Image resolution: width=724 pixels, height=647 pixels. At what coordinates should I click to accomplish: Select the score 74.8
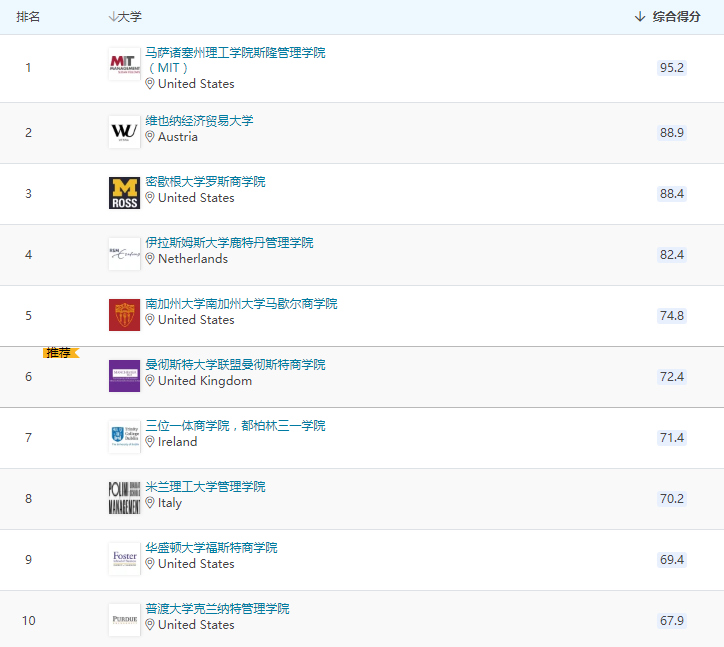(x=672, y=315)
